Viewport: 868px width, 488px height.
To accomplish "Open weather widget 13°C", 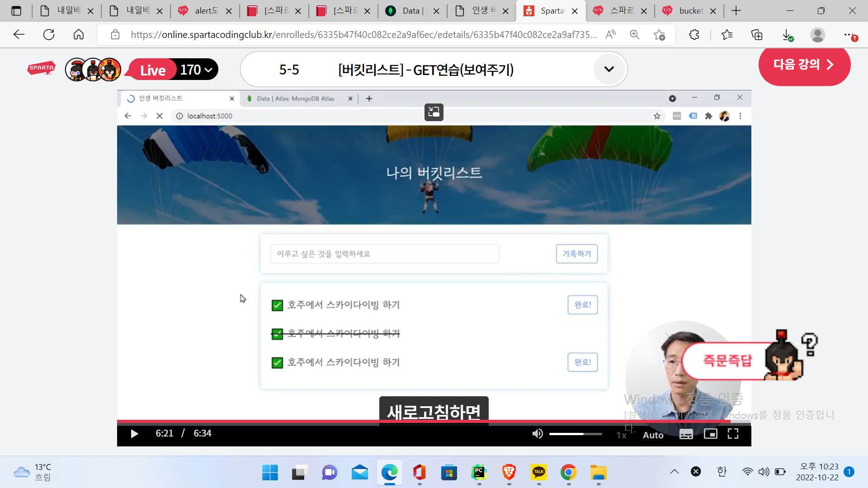I will pos(33,472).
